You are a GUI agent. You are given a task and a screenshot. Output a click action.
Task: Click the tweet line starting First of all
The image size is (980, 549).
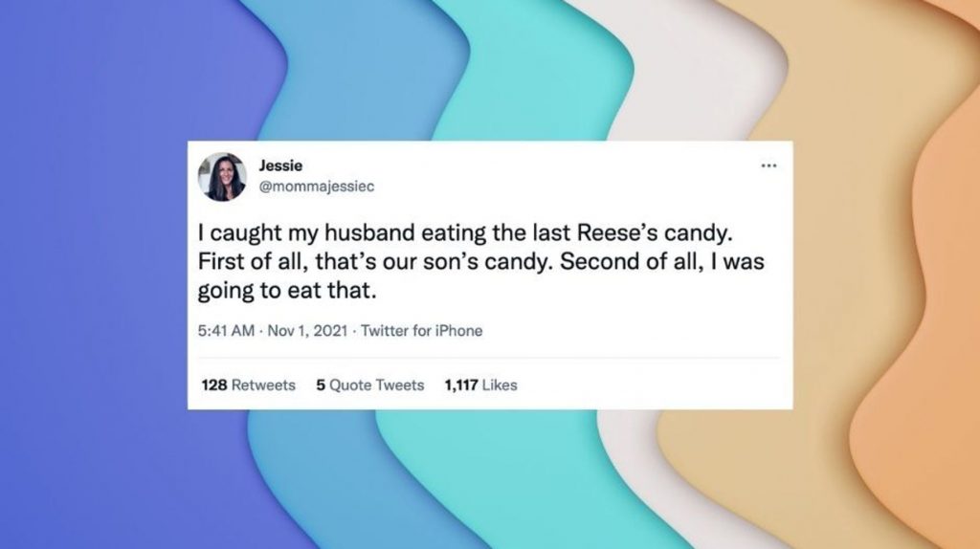tap(481, 261)
